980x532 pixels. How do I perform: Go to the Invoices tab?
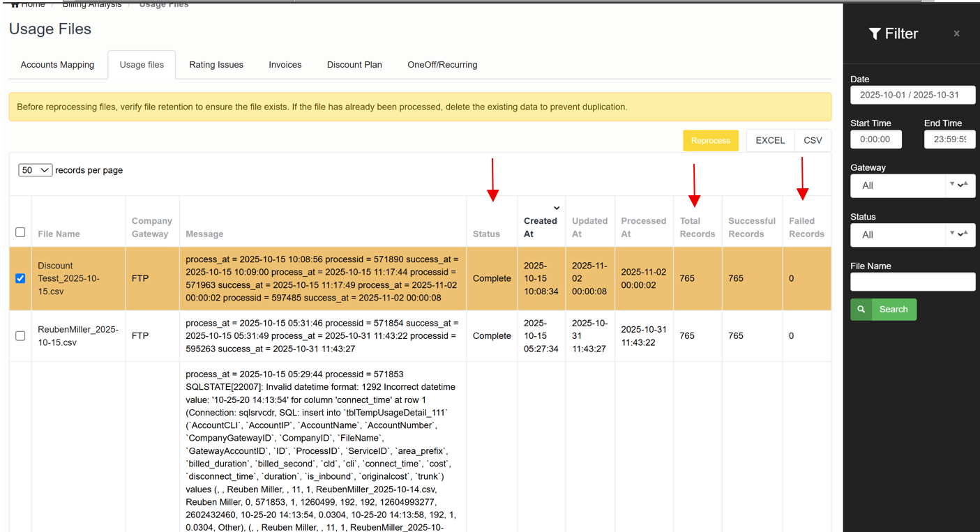(x=285, y=65)
